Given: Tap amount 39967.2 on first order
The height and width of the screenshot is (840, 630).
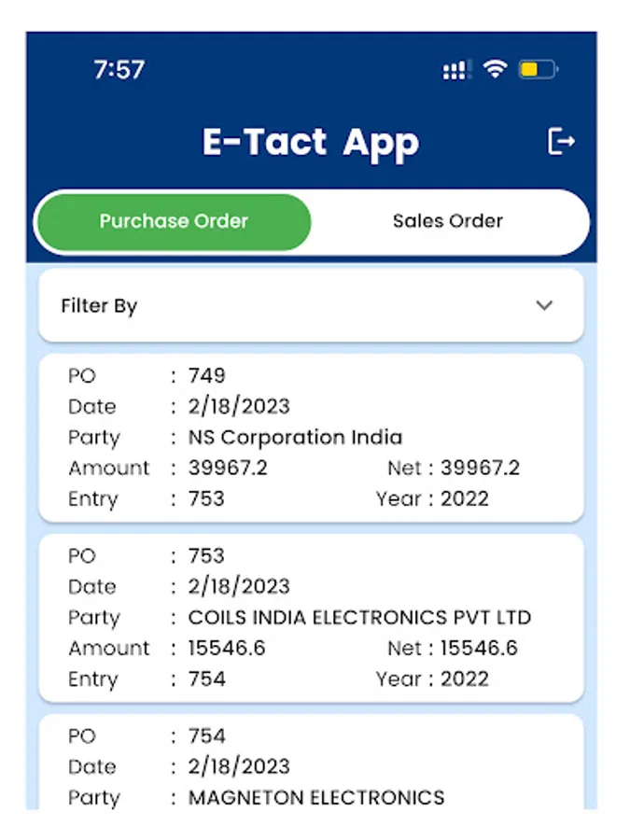Looking at the screenshot, I should pyautogui.click(x=228, y=468).
